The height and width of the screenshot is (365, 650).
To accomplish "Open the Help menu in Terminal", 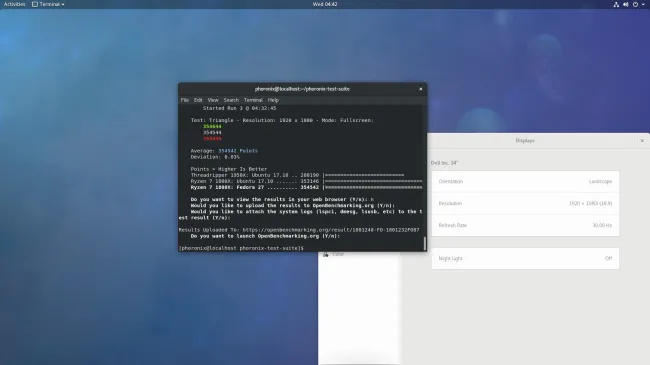I will [273, 100].
